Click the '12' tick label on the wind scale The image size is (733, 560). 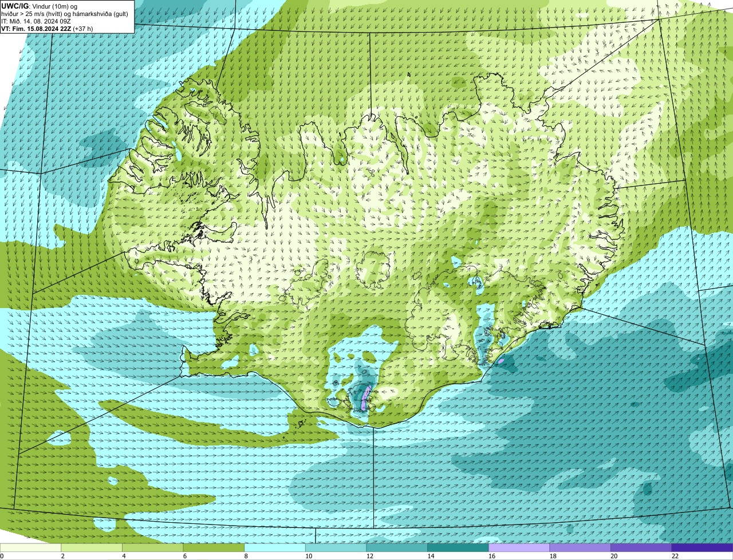tap(370, 556)
